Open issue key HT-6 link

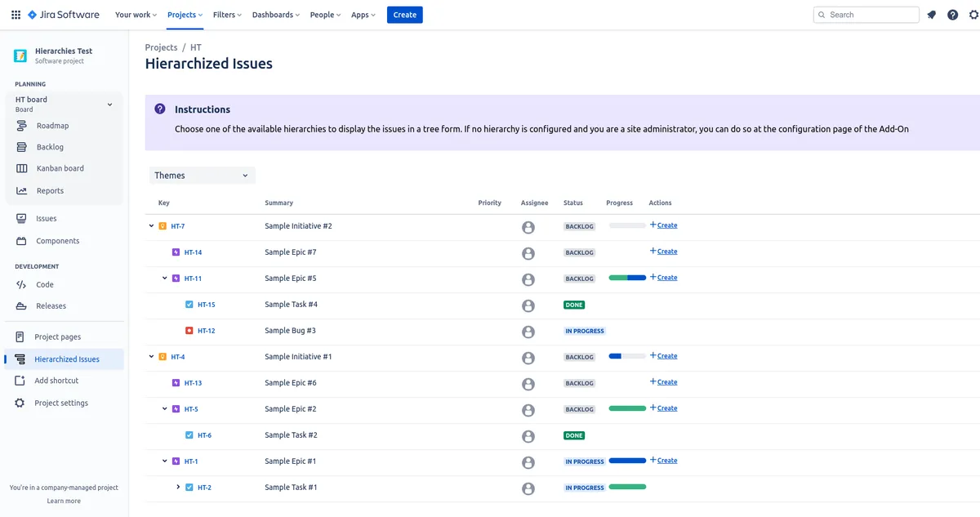[x=204, y=435]
